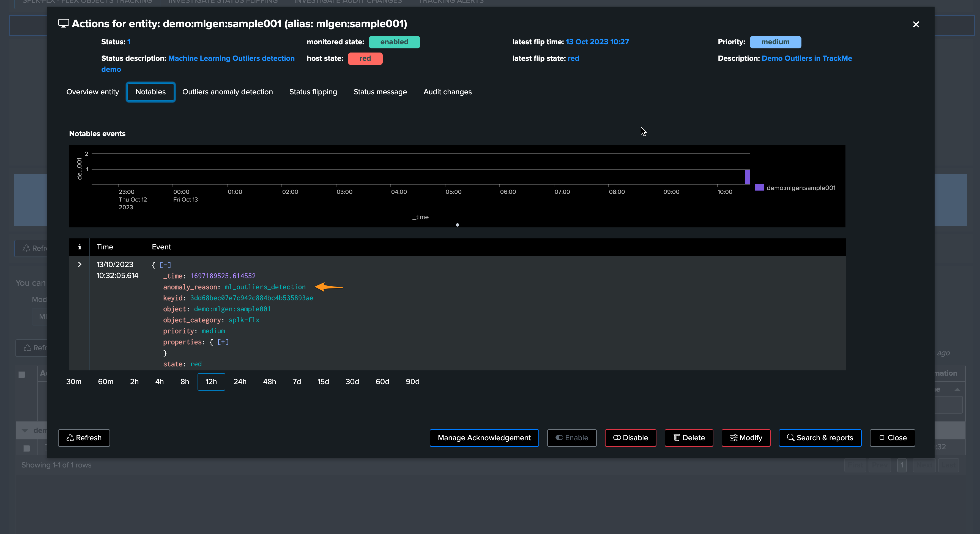Viewport: 980px width, 534px height.
Task: Click the info column header icon
Action: click(x=80, y=247)
